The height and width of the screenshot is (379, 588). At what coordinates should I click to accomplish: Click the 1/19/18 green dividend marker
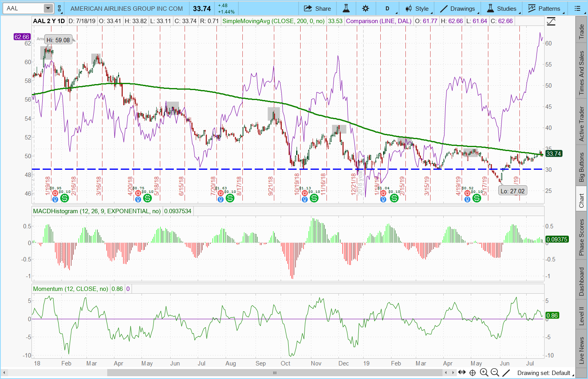click(64, 198)
